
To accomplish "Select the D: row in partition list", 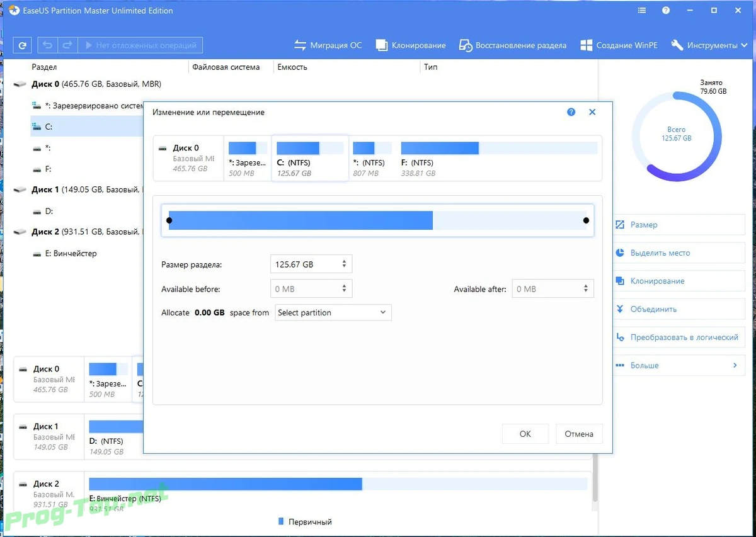I will [x=87, y=211].
